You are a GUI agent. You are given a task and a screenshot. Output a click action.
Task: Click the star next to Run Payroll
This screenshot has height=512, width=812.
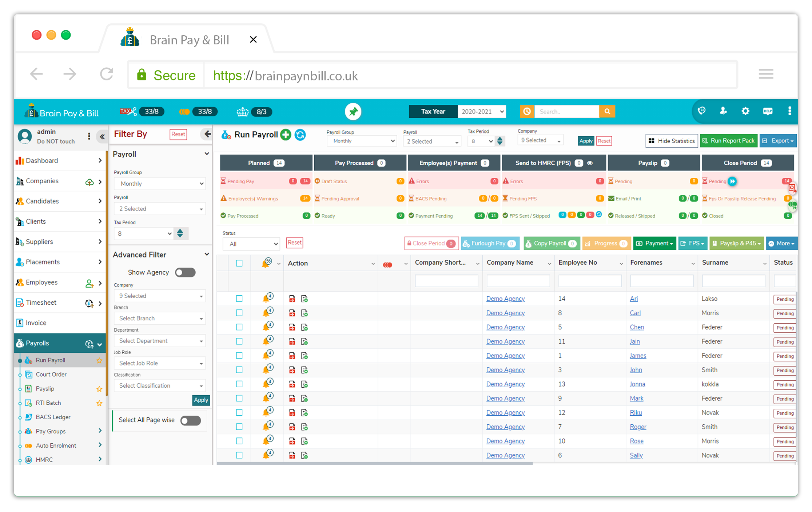99,360
